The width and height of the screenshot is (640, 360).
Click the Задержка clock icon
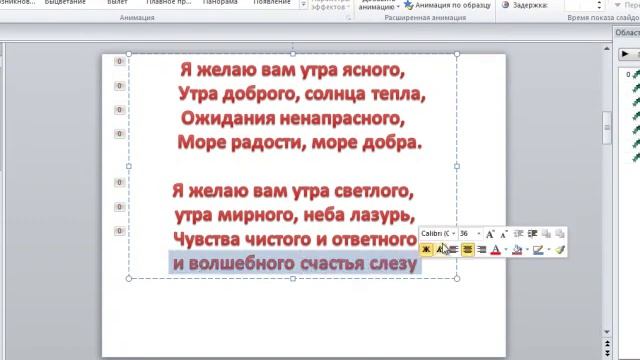[x=505, y=5]
